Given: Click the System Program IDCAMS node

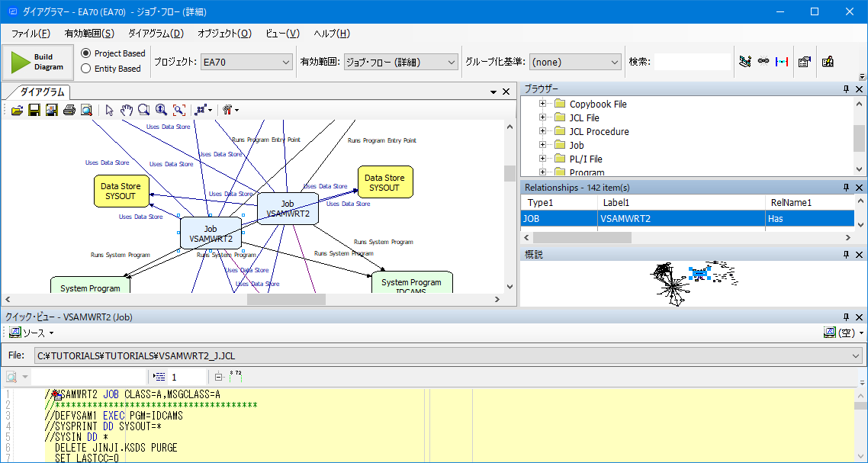Looking at the screenshot, I should click(x=412, y=283).
